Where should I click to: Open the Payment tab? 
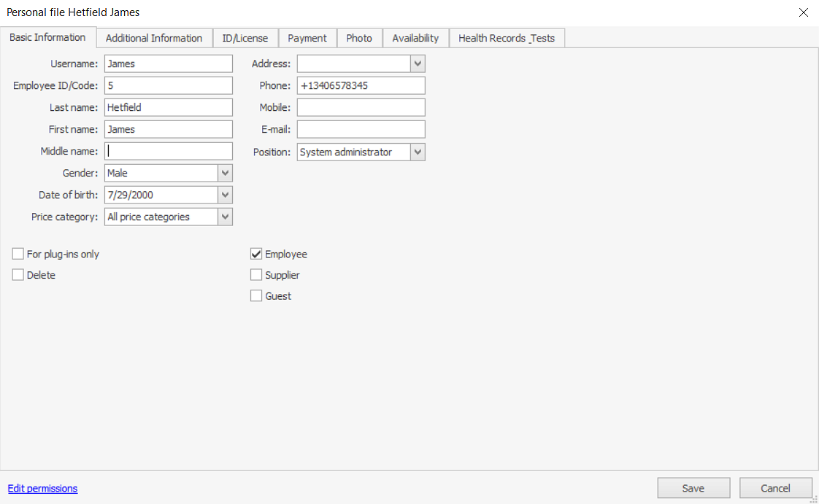(307, 39)
